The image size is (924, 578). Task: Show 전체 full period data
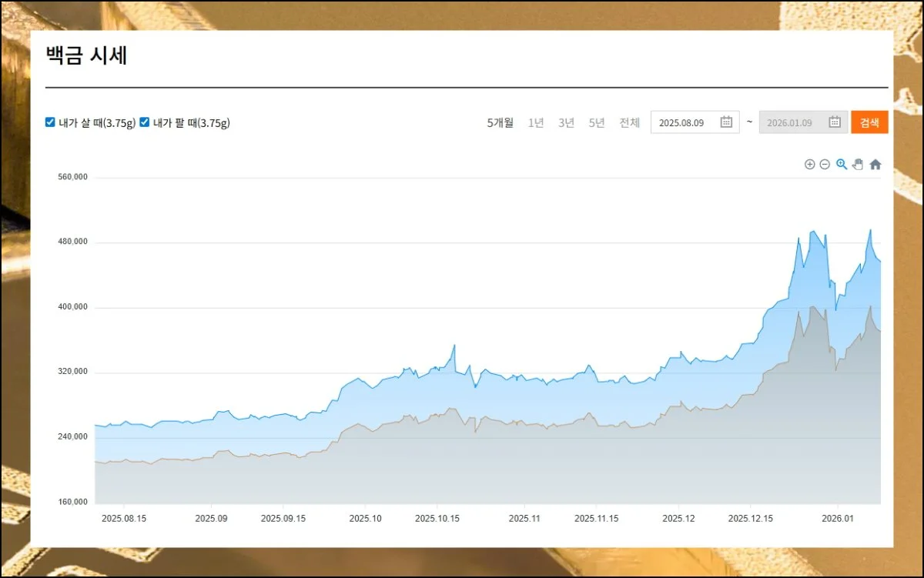coord(629,123)
